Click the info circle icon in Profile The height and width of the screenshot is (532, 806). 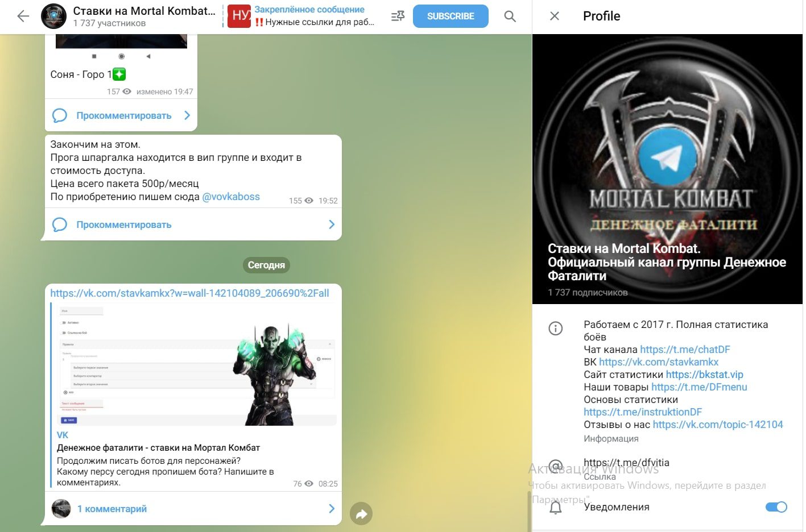pyautogui.click(x=556, y=328)
